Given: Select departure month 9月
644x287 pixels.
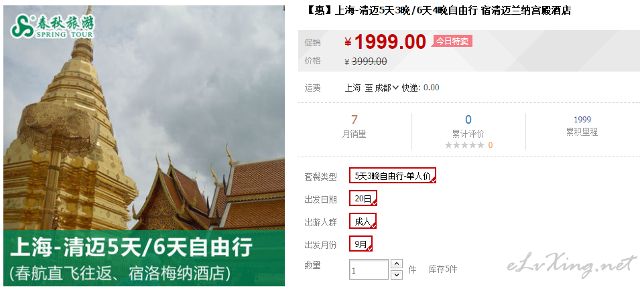Looking at the screenshot, I should [361, 244].
